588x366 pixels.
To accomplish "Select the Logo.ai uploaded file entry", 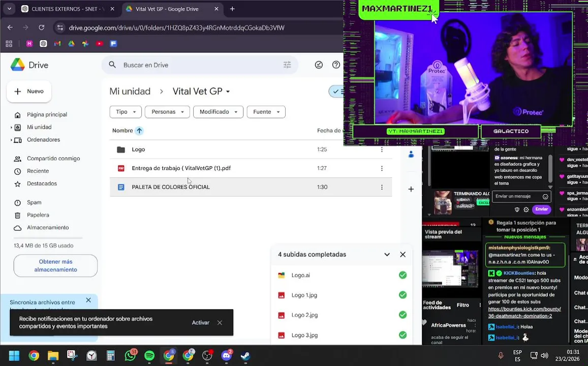I will [x=342, y=275].
